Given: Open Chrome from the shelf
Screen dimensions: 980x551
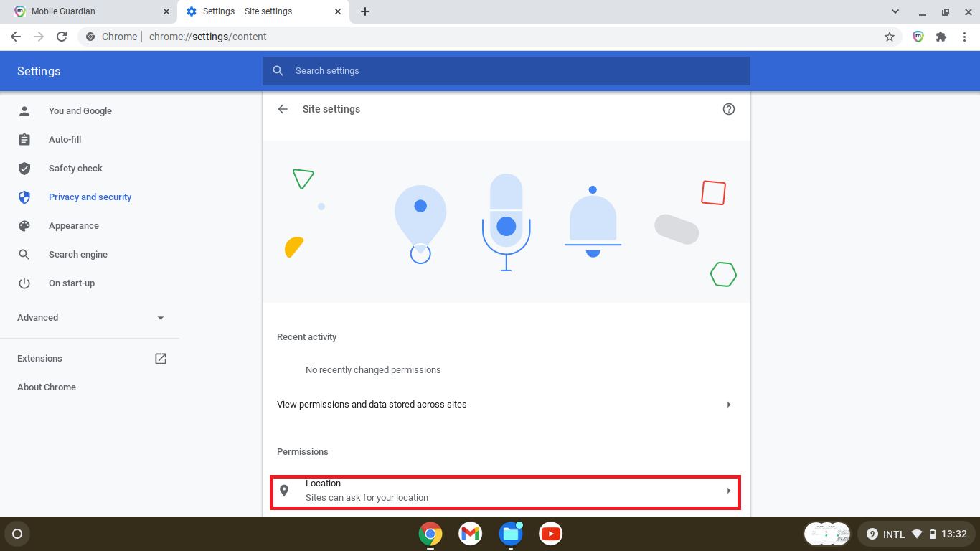Looking at the screenshot, I should [x=430, y=534].
